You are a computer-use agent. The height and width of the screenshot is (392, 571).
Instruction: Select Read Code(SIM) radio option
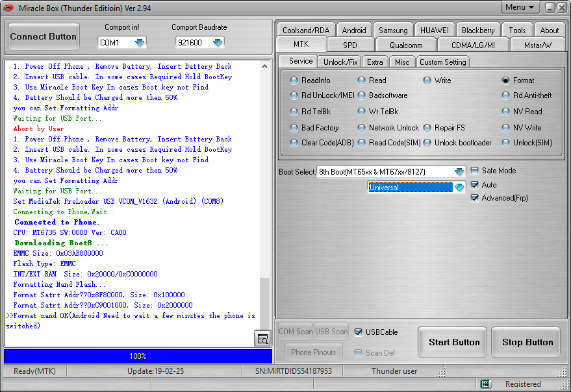click(361, 143)
